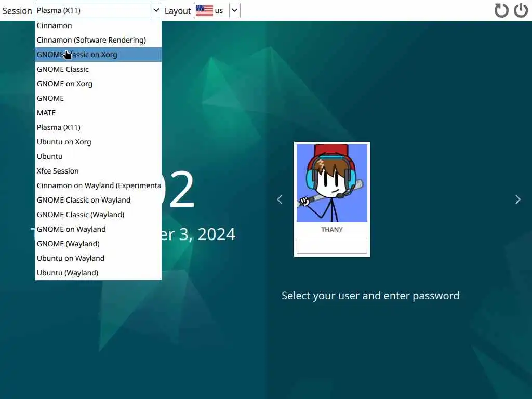
Task: Choose Ubuntu on Xorg session
Action: [x=98, y=142]
